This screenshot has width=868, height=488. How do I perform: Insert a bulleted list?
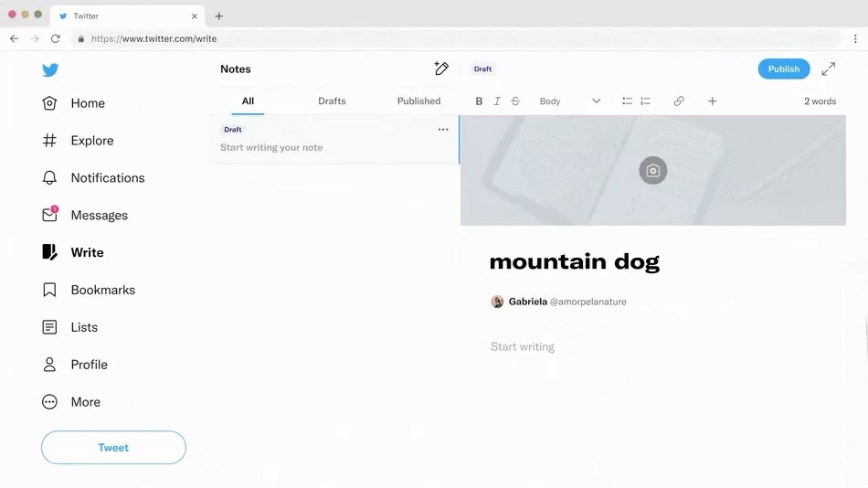[x=627, y=101]
